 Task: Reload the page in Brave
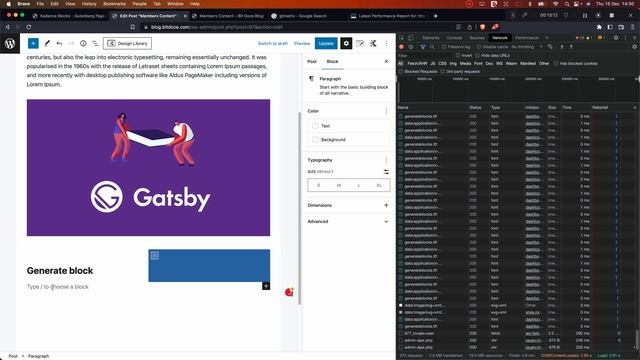coord(29,27)
